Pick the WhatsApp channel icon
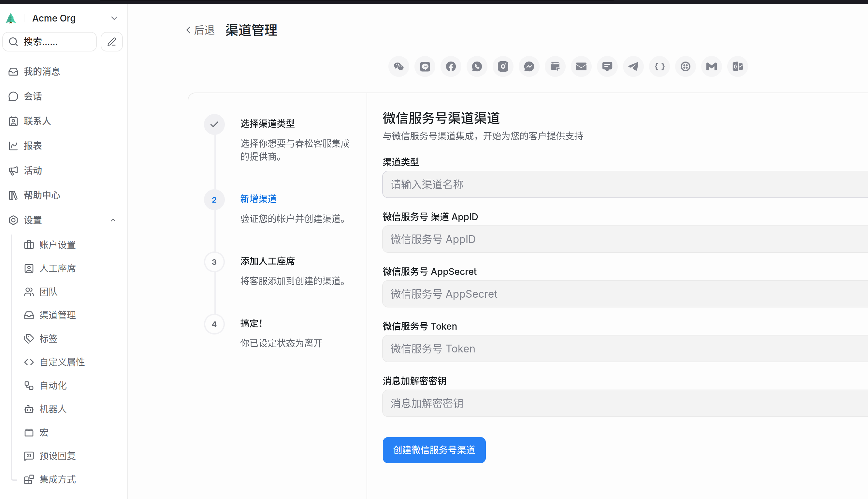Screen dimensions: 868x499 pos(477,66)
